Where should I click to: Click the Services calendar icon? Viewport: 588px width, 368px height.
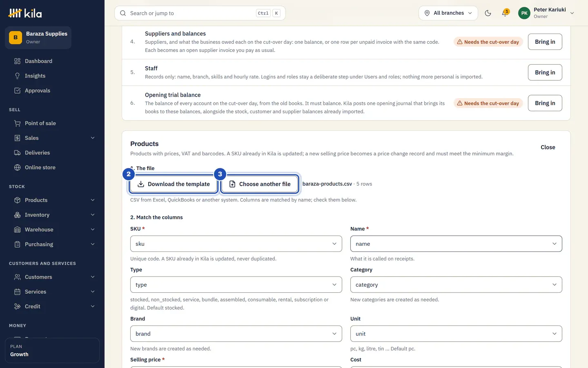(17, 292)
